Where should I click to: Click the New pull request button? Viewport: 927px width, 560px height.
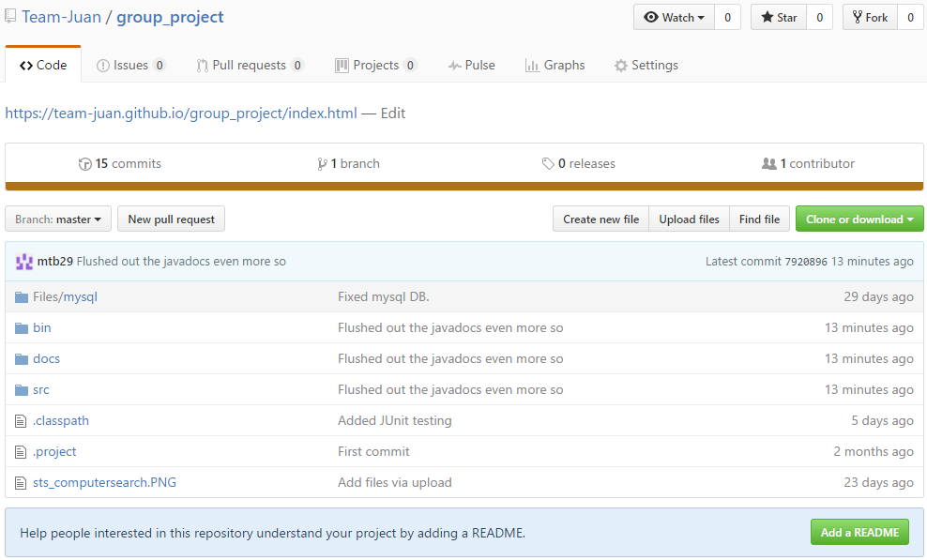coord(172,219)
